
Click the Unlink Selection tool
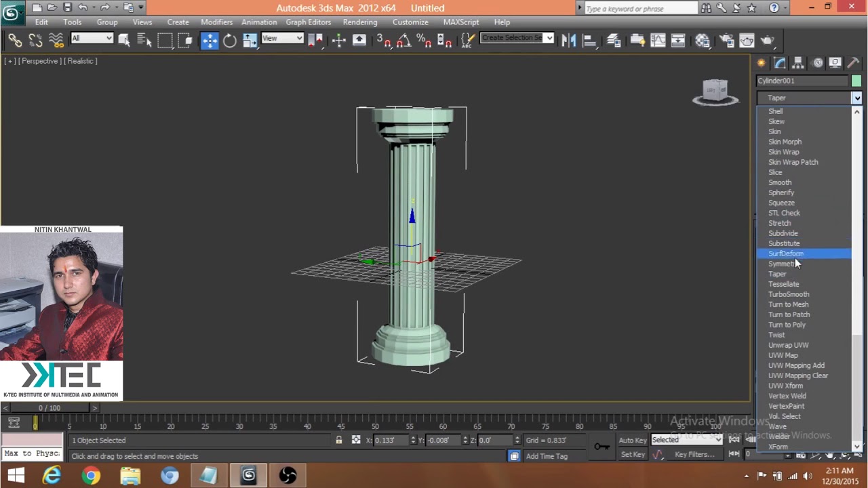(35, 41)
